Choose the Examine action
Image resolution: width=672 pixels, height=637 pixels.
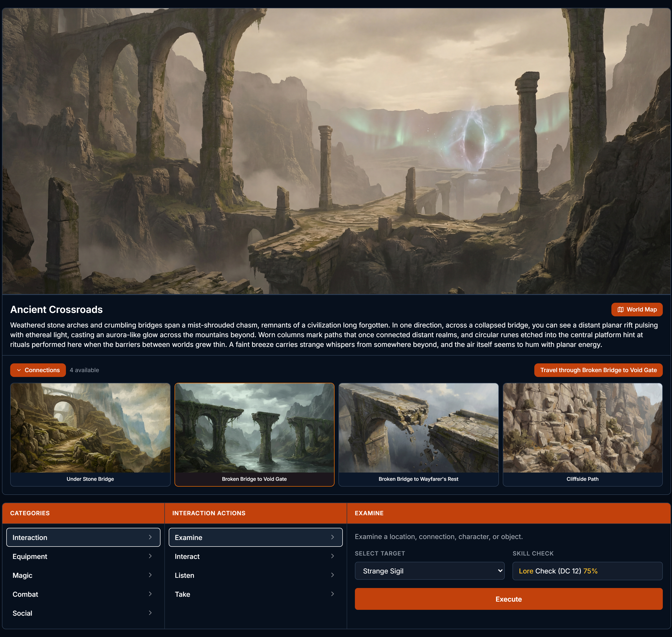[256, 537]
